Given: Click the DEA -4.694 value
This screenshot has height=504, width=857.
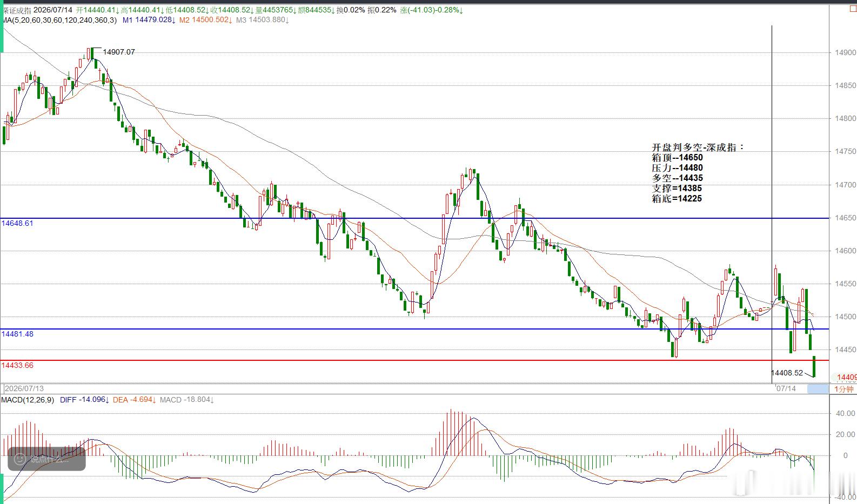Looking at the screenshot, I should click(x=135, y=400).
